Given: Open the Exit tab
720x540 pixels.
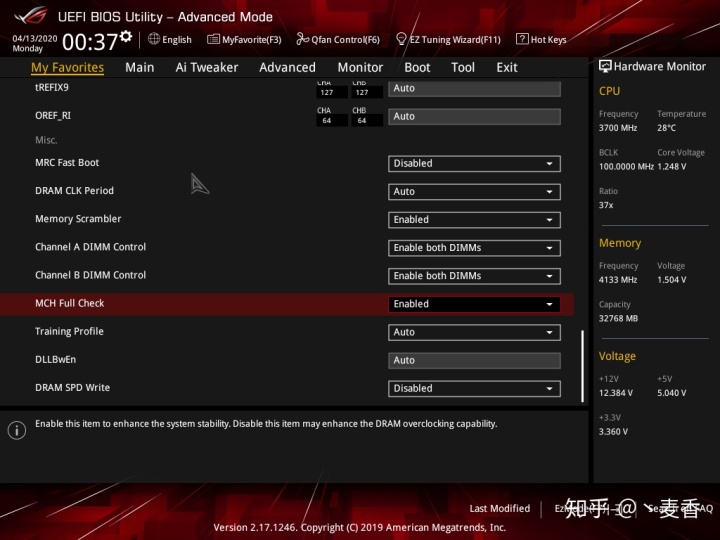Looking at the screenshot, I should pos(506,68).
